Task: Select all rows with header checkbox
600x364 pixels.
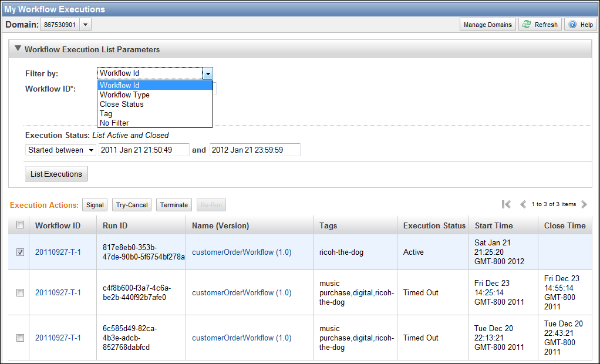Action: [21, 225]
